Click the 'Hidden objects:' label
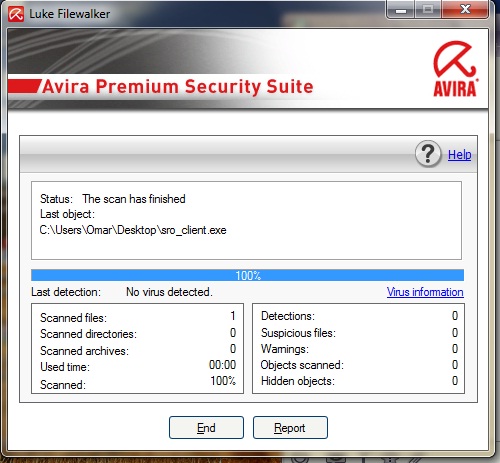 [x=298, y=381]
